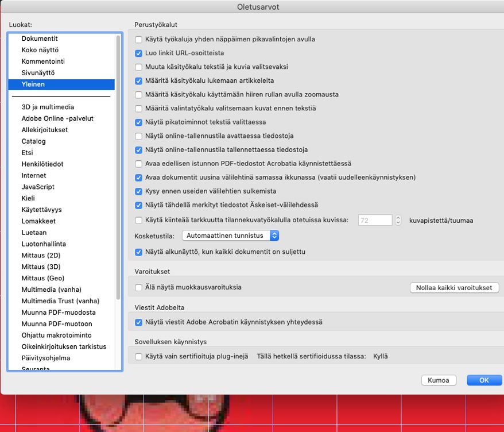The image size is (504, 432).
Task: Enable "Näytä online-tallennustila avattaessa tiedostoja"
Action: 138,136
